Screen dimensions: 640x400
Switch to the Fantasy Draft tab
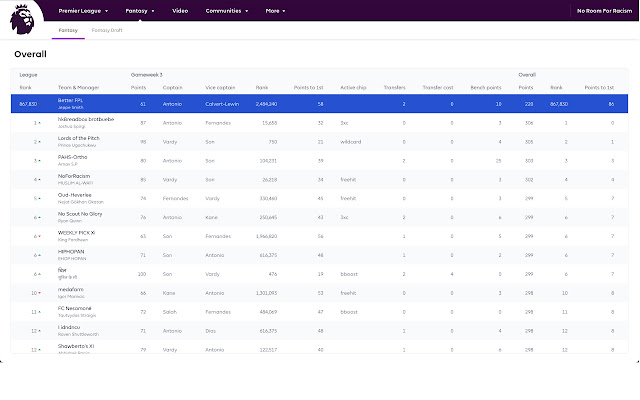click(106, 31)
